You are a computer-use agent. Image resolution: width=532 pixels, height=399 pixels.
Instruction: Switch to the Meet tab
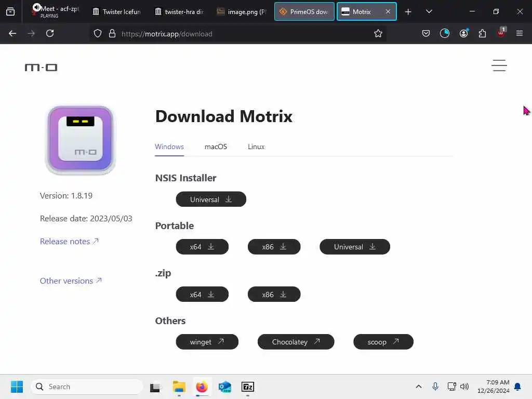tap(55, 11)
